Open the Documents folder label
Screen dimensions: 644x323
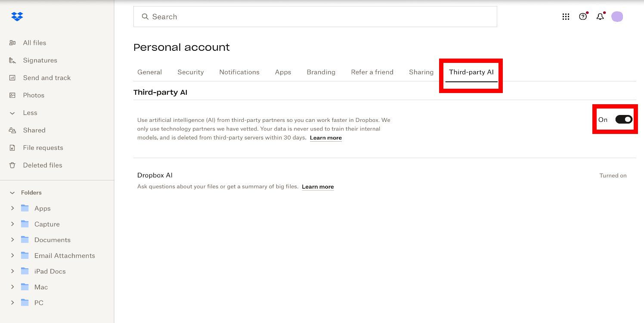tap(53, 240)
